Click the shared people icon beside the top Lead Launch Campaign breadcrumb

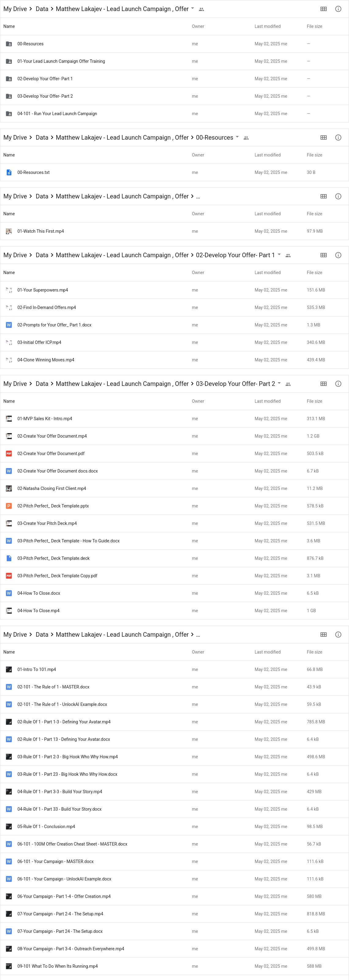click(x=201, y=9)
